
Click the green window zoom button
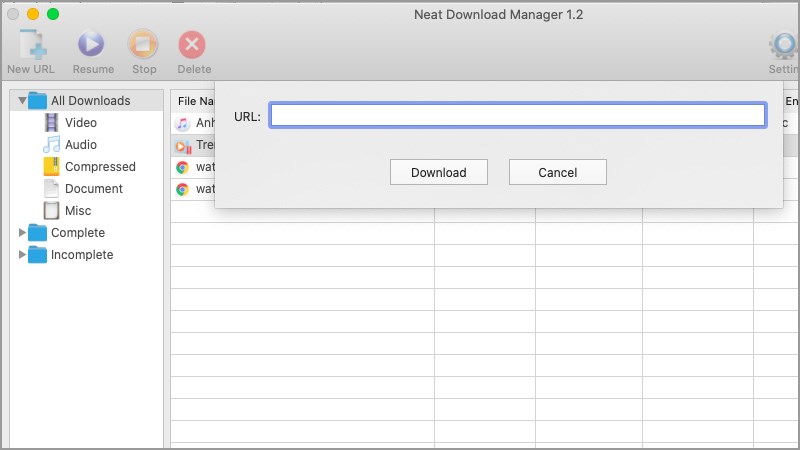pos(53,14)
